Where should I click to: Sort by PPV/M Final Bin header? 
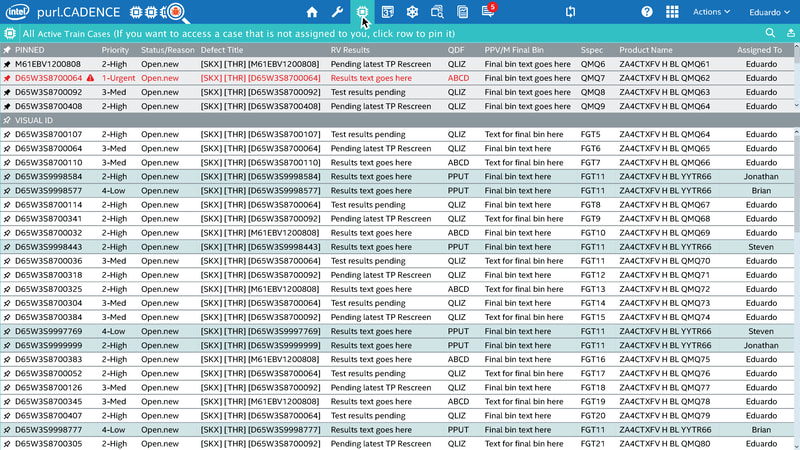(514, 50)
